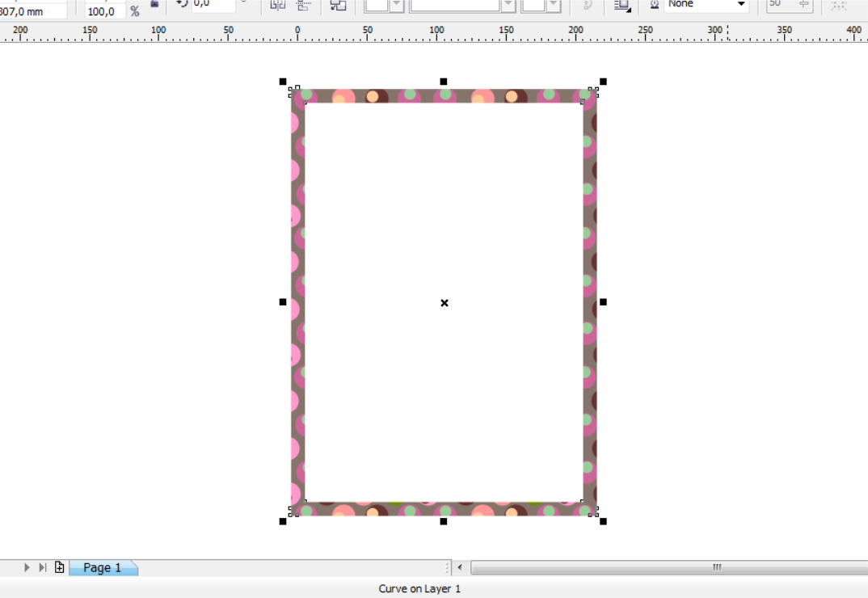Add a new page with the add page icon
Image resolution: width=868 pixels, height=598 pixels.
(x=58, y=567)
